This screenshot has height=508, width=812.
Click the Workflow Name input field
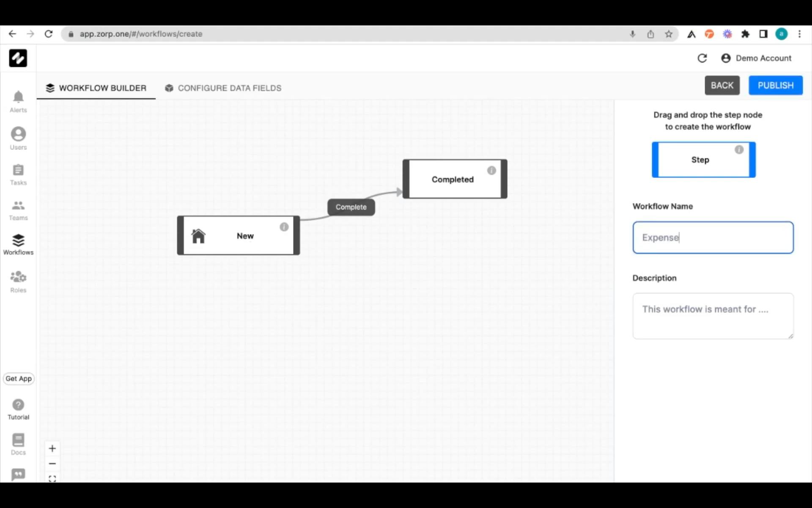coord(713,237)
